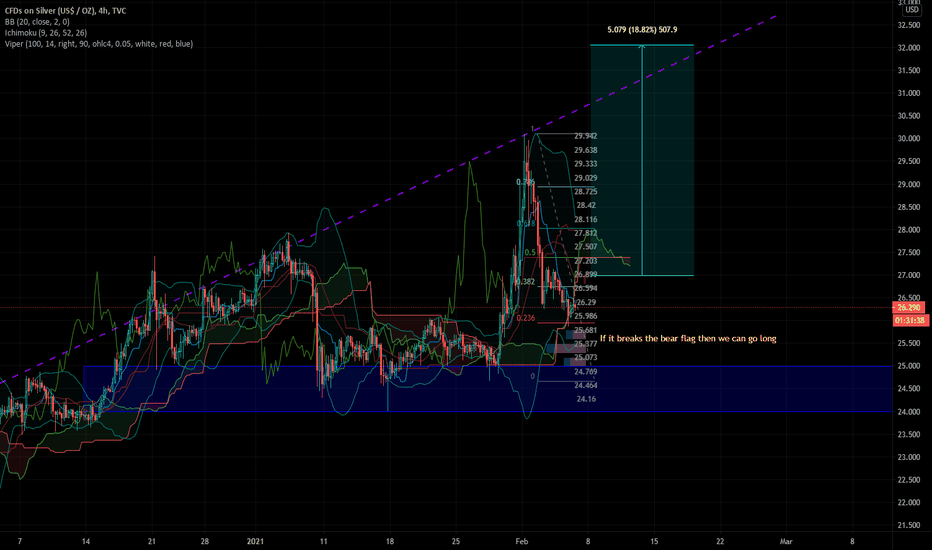
Task: Click the '28' date label on time axis
Action: coord(204,542)
